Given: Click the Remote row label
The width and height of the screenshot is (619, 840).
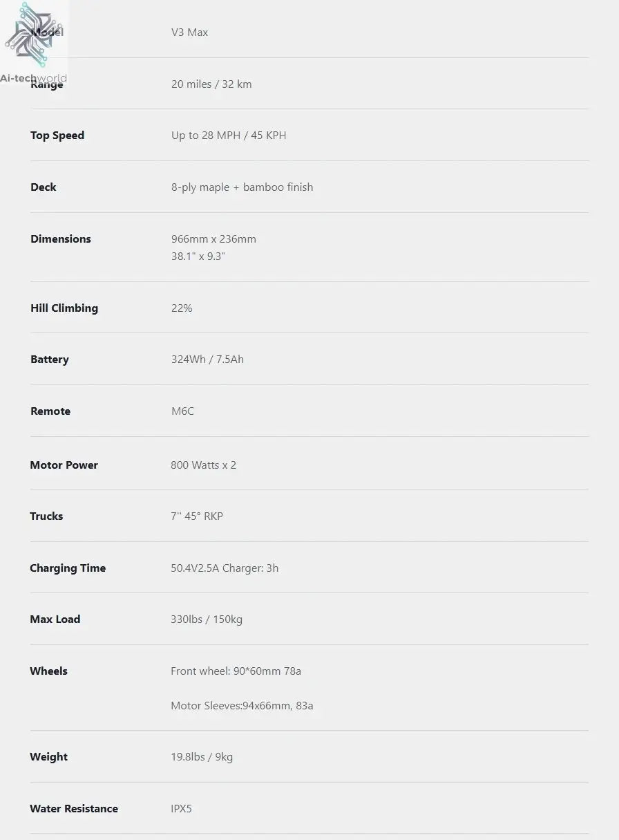Looking at the screenshot, I should 50,411.
